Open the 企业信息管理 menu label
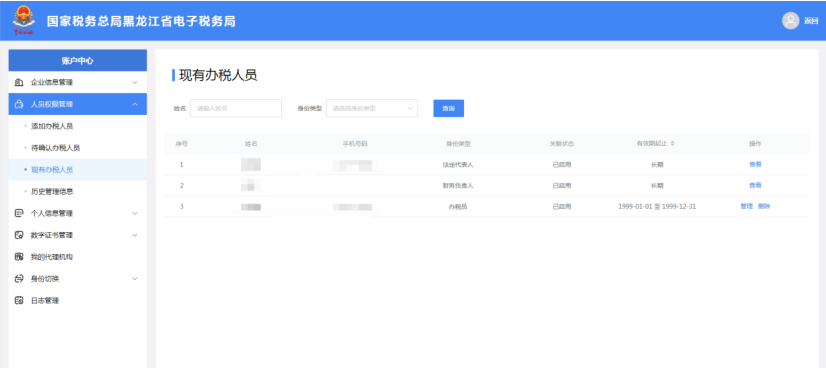This screenshot has height=387, width=826. pos(52,83)
